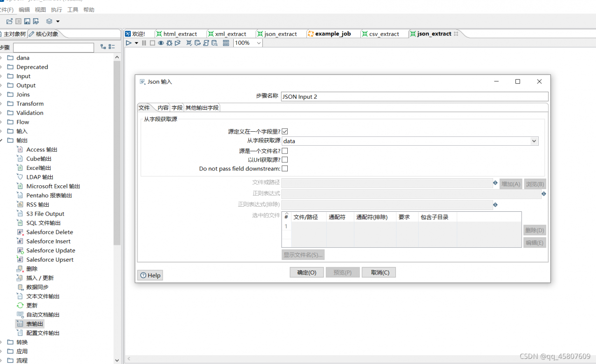Preview the transformation with the eye icon
This screenshot has height=364, width=596.
click(161, 43)
